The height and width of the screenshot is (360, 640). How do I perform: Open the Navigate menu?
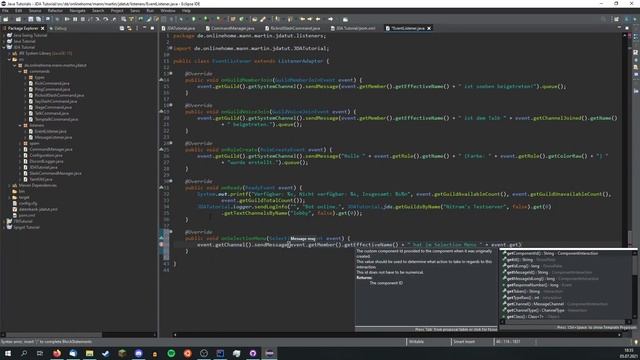77,11
